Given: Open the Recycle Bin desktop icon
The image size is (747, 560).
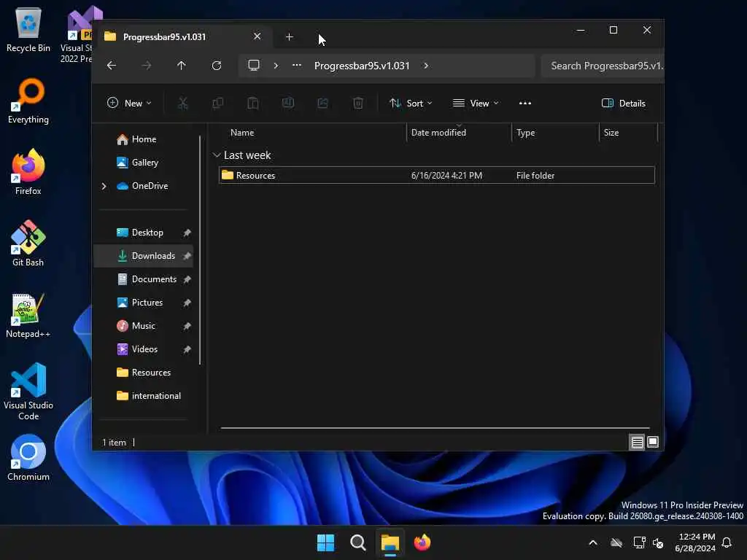Looking at the screenshot, I should [x=28, y=29].
